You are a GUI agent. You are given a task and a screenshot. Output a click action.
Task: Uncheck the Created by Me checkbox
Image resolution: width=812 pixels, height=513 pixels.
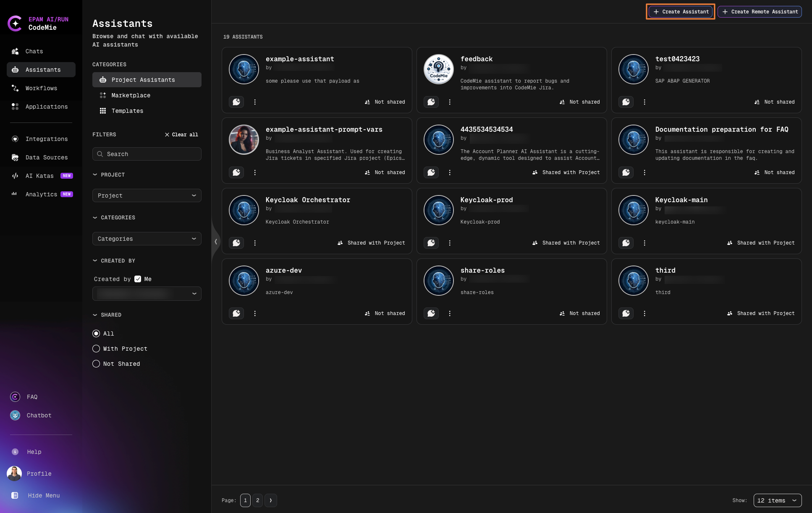(x=138, y=279)
